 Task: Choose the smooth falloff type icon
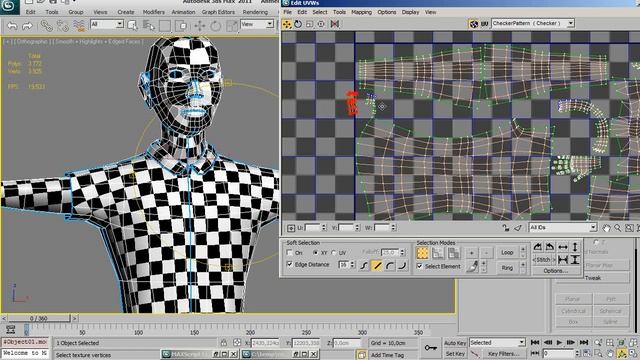pos(364,266)
